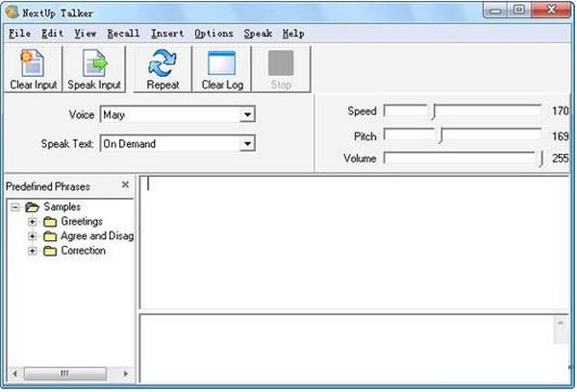The height and width of the screenshot is (392, 577).
Task: Click the phrases panel scroll right arrow
Action: [125, 374]
